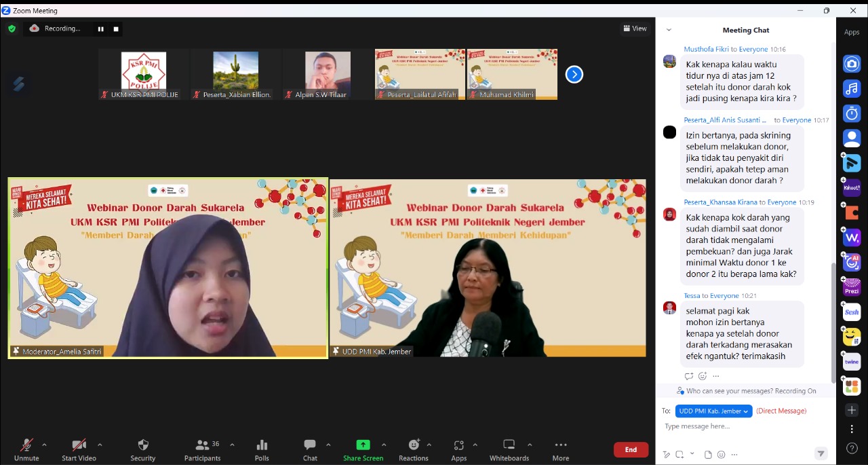Screen dimensions: 868x465
Task: Open the Polls panel
Action: pyautogui.click(x=261, y=449)
